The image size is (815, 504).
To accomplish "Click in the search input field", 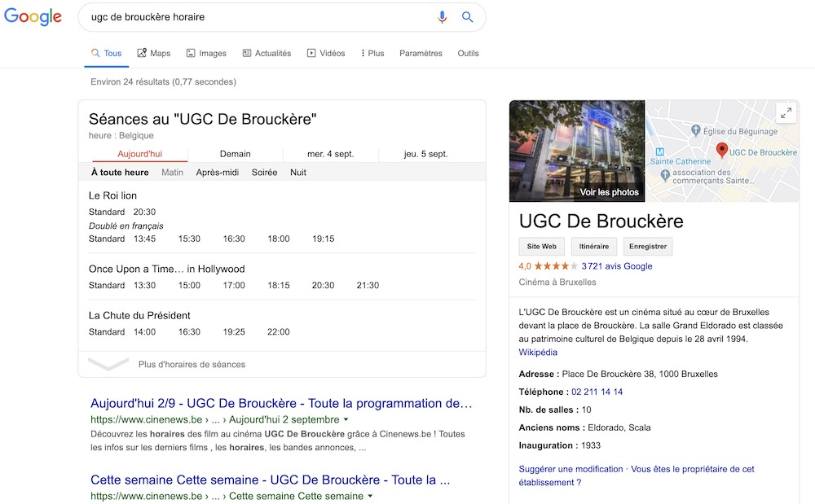I will tap(260, 17).
